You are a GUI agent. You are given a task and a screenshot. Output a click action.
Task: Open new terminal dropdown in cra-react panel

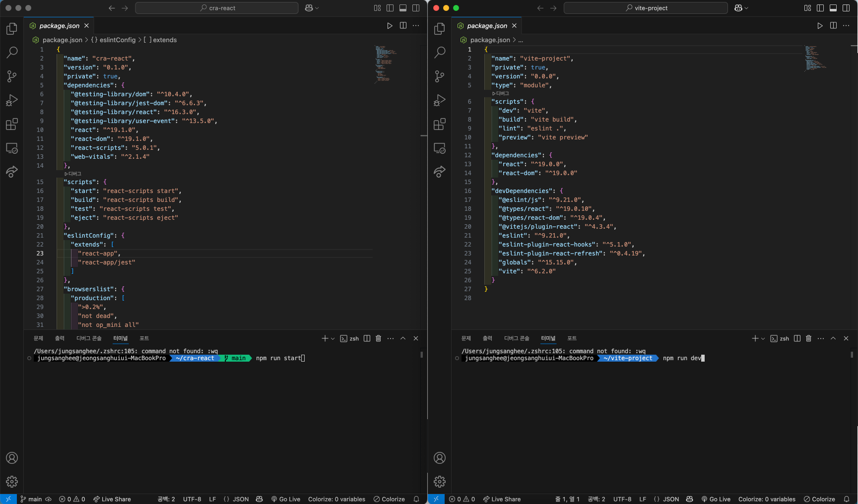coord(332,338)
